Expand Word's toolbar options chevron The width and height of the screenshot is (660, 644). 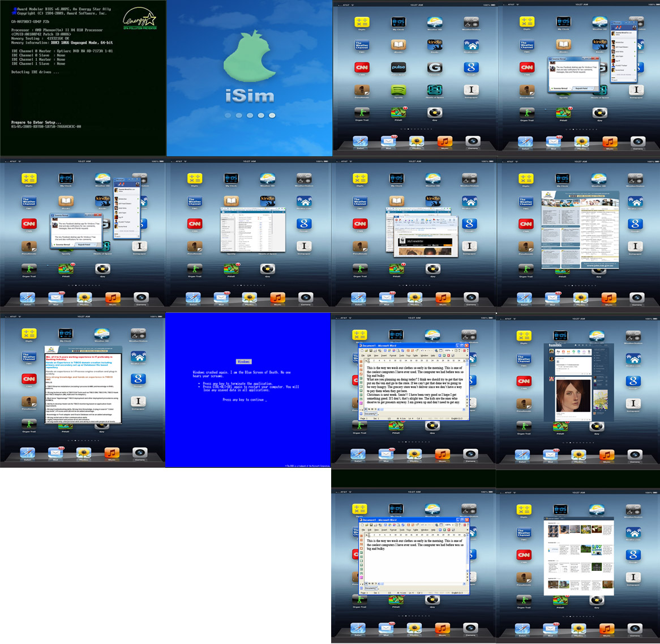tap(467, 350)
